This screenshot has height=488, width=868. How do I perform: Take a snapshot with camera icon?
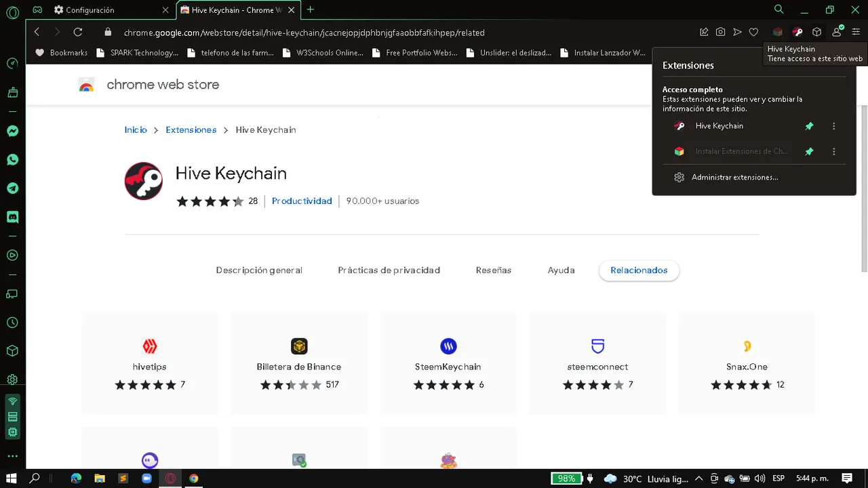pyautogui.click(x=720, y=32)
